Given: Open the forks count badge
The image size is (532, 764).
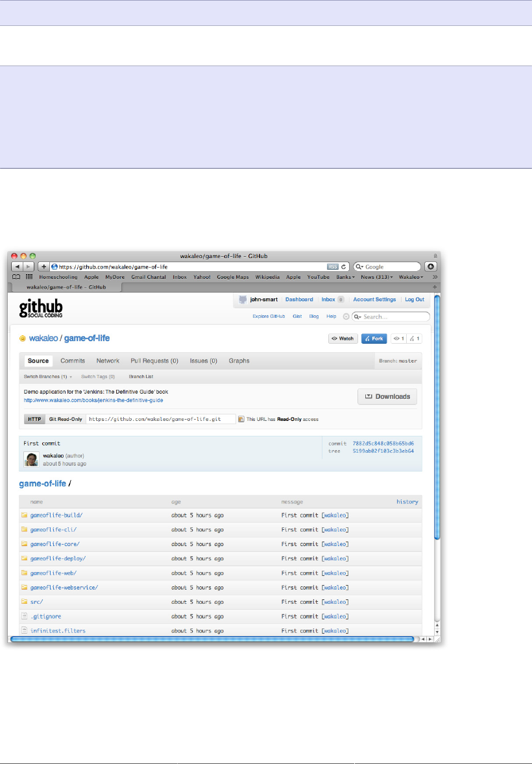Looking at the screenshot, I should coord(415,339).
